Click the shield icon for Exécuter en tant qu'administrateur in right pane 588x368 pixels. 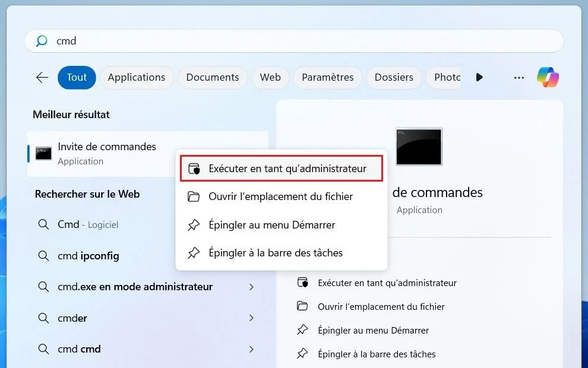click(x=303, y=283)
